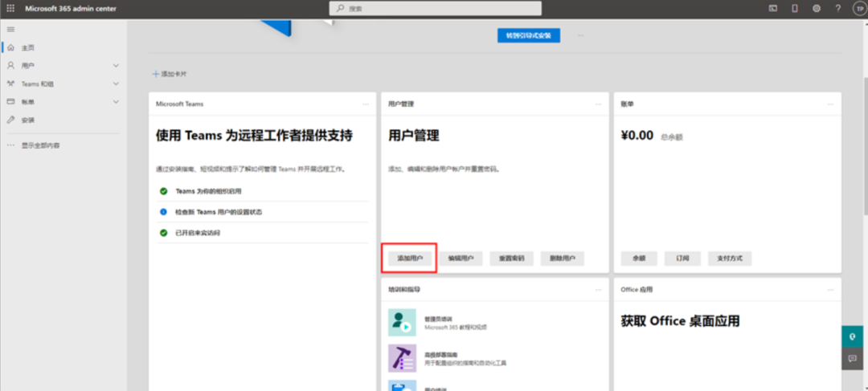Open Microsoft Teams card ellipsis menu

[366, 104]
